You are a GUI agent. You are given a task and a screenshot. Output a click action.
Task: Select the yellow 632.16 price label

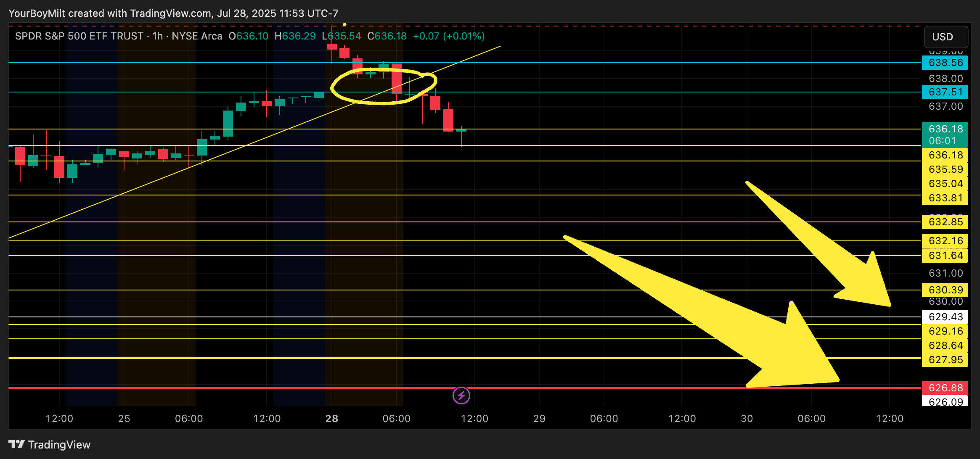(x=945, y=241)
